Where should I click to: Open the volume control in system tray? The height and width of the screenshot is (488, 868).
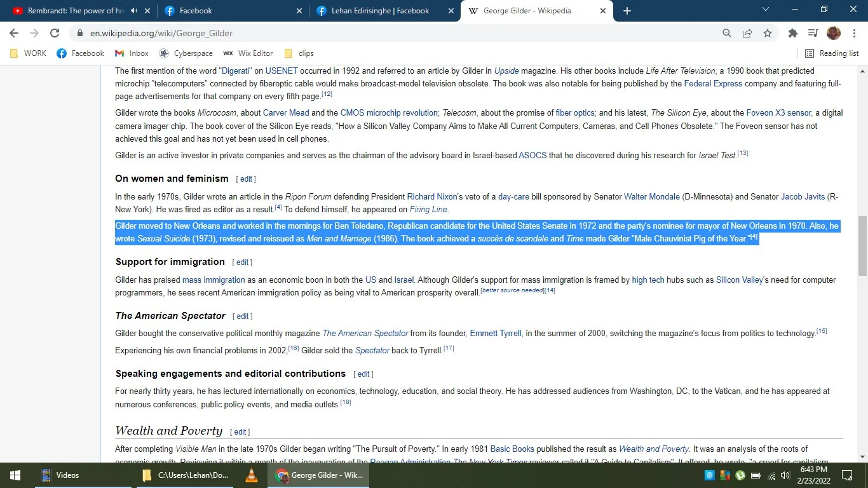coord(785,475)
